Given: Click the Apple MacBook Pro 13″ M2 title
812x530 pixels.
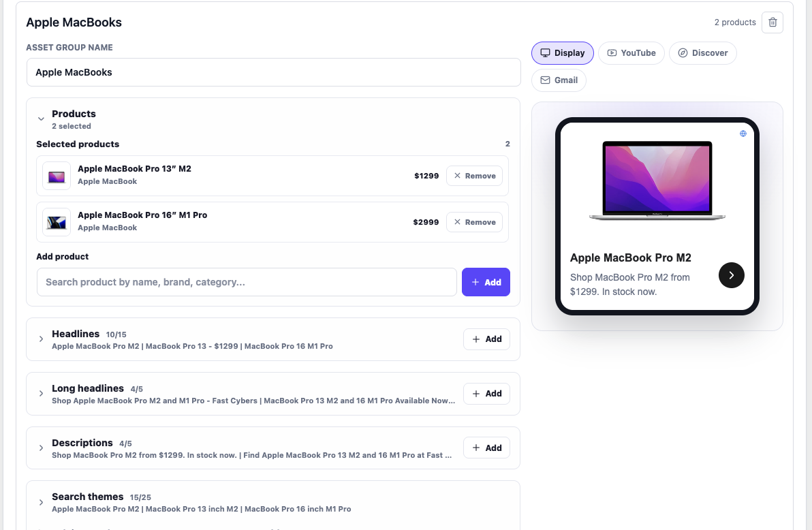Looking at the screenshot, I should pos(134,169).
